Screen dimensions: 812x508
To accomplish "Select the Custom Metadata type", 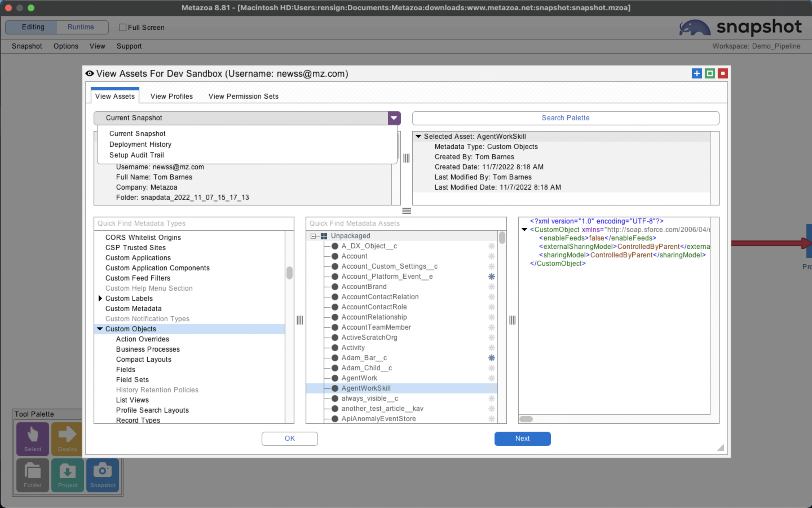I will (x=133, y=308).
